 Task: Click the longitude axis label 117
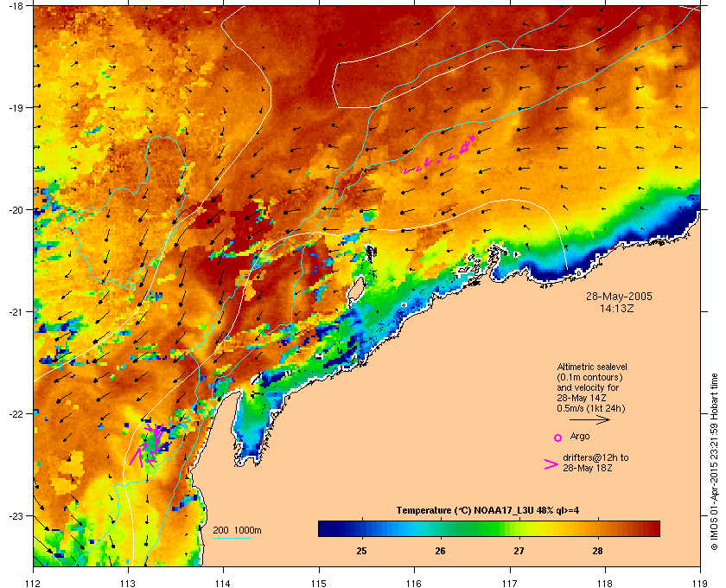click(509, 583)
